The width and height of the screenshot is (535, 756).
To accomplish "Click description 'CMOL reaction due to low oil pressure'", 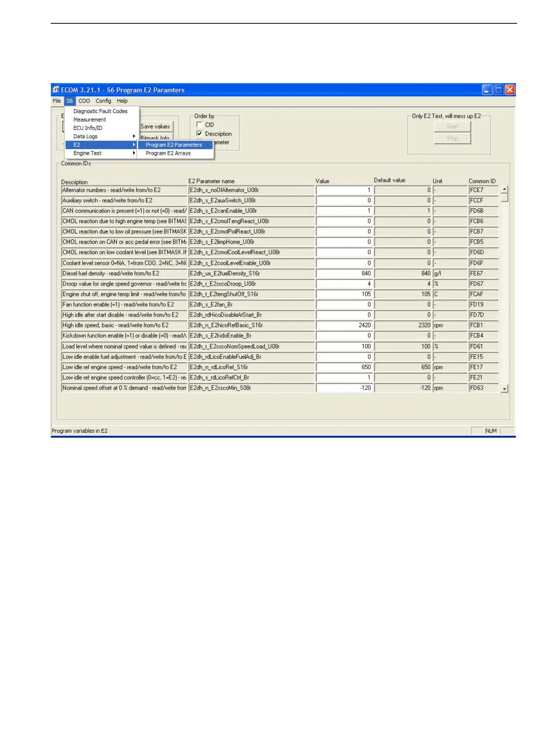I will (124, 232).
